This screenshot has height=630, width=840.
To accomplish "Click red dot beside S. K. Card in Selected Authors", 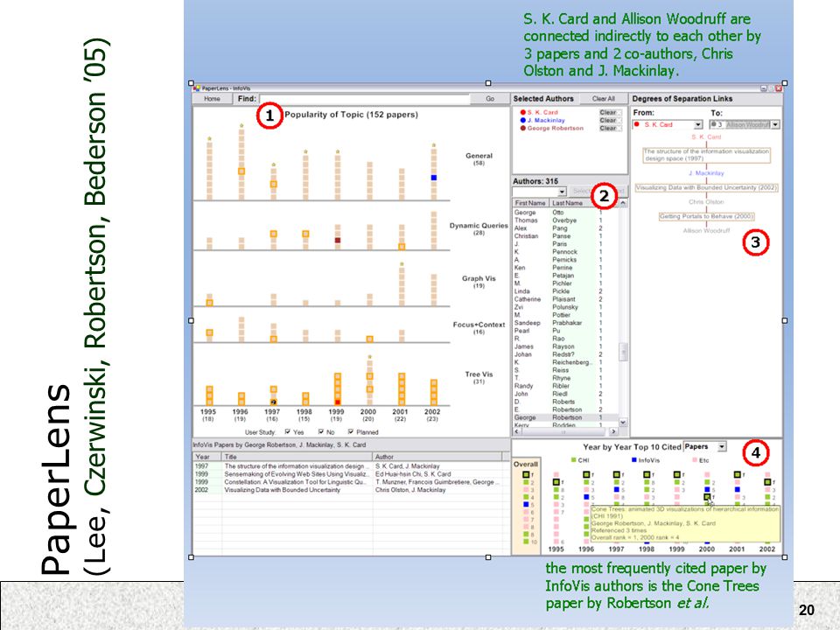I will coord(523,113).
